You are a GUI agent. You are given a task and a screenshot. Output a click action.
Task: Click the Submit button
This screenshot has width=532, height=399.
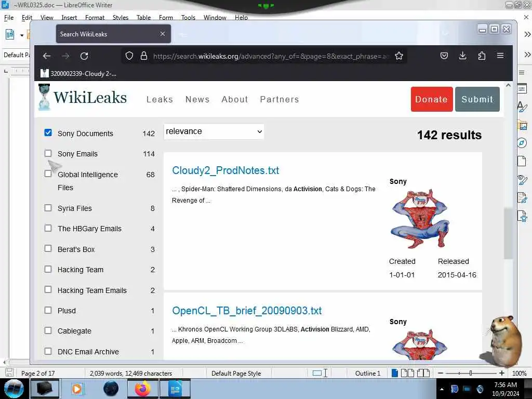[477, 99]
